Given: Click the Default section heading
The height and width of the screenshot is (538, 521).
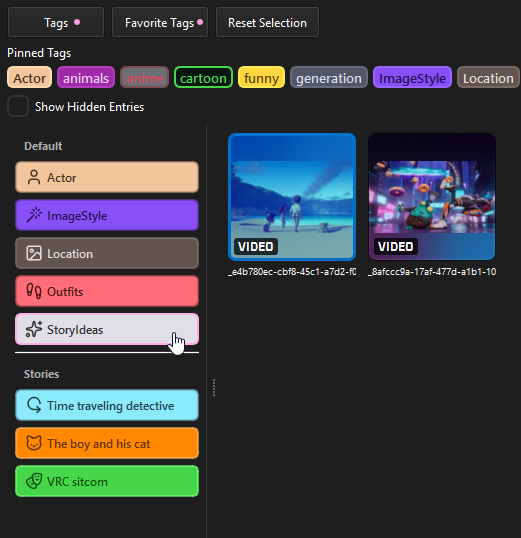Looking at the screenshot, I should tap(43, 146).
